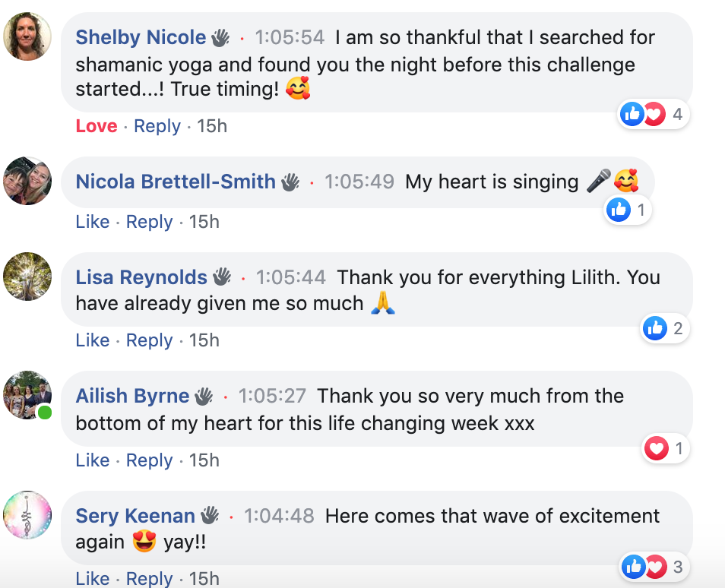Click the waving hand badge beside Lisa Reynolds
Image resolution: width=725 pixels, height=588 pixels.
pyautogui.click(x=221, y=277)
